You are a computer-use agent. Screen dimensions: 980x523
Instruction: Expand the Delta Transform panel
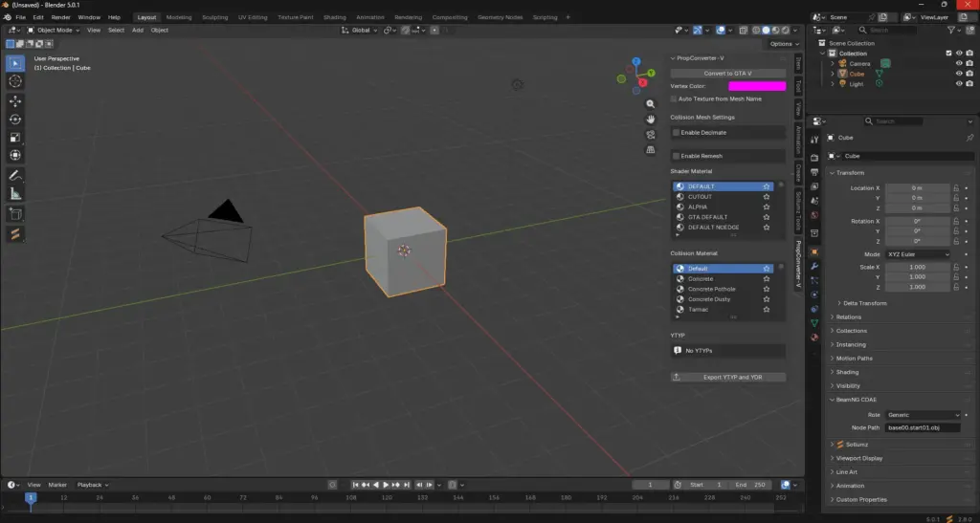coord(865,303)
